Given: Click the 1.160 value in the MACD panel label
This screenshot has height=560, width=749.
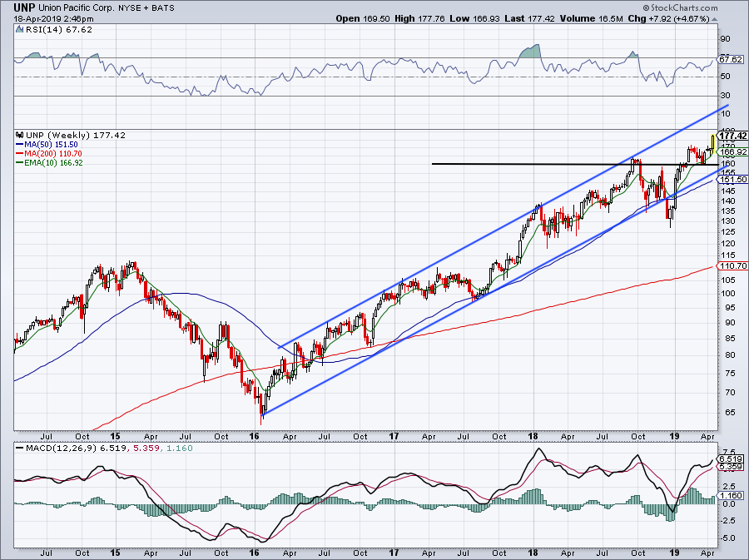Looking at the screenshot, I should click(178, 448).
